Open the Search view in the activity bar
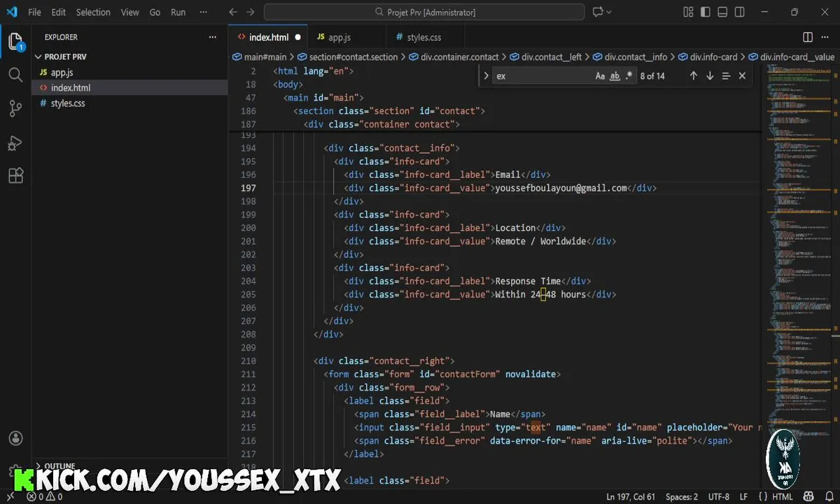 (15, 75)
